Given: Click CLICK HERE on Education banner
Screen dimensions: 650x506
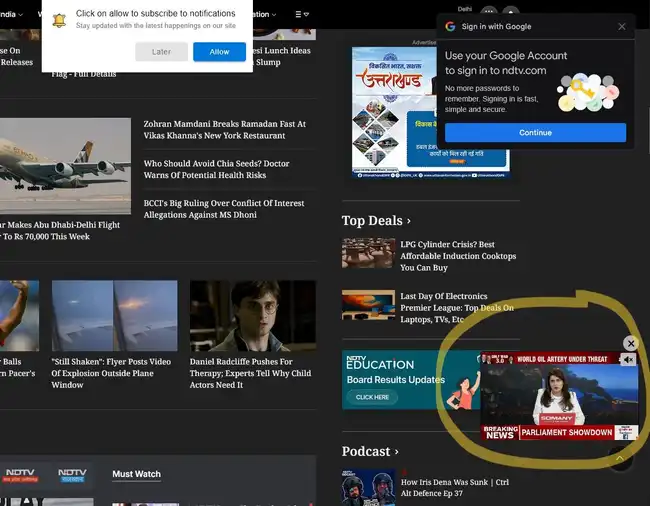Looking at the screenshot, I should [372, 397].
